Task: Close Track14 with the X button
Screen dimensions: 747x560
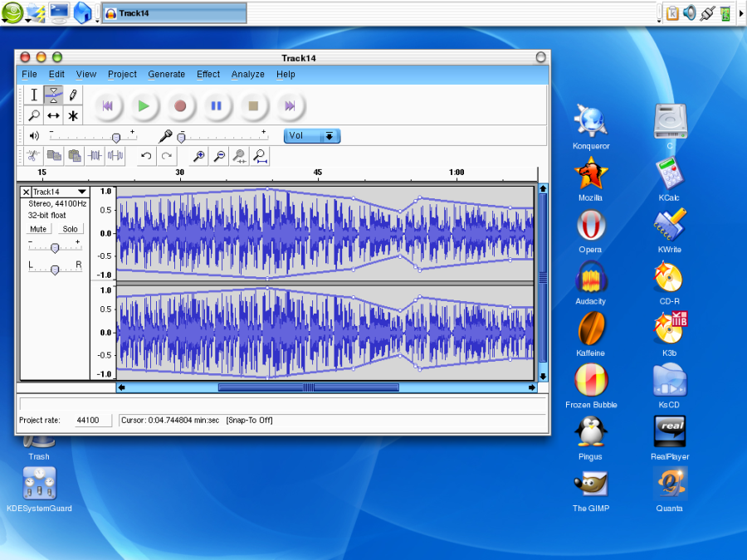Action: tap(27, 192)
